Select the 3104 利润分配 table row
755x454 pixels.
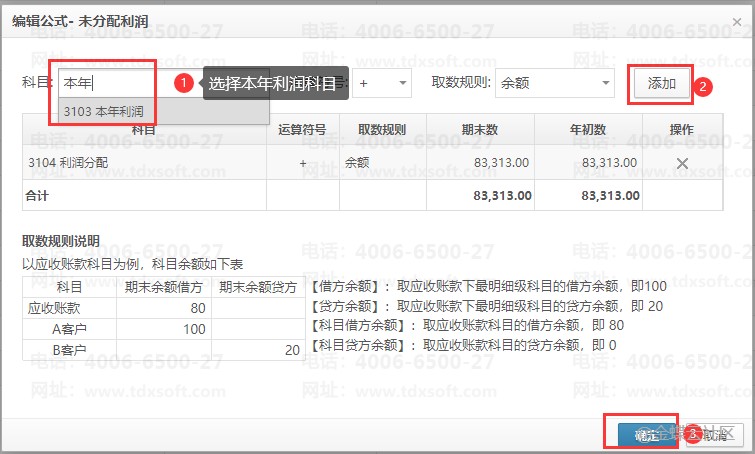click(x=143, y=163)
